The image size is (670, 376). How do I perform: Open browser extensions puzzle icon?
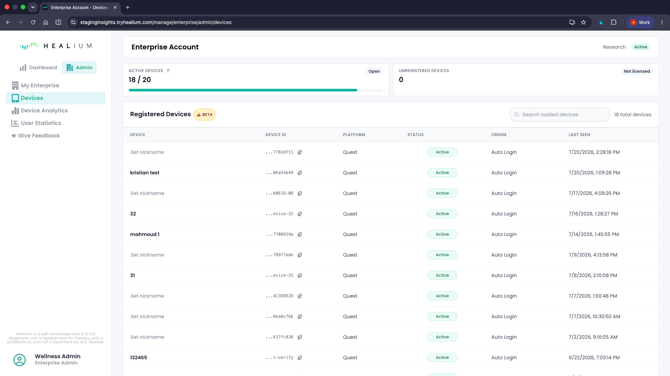click(x=614, y=22)
